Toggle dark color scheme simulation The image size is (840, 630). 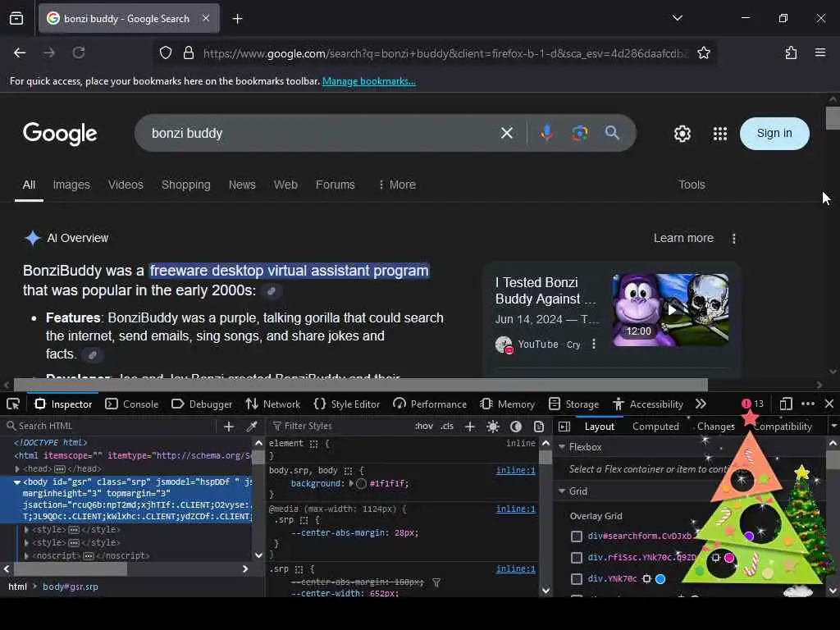point(516,427)
